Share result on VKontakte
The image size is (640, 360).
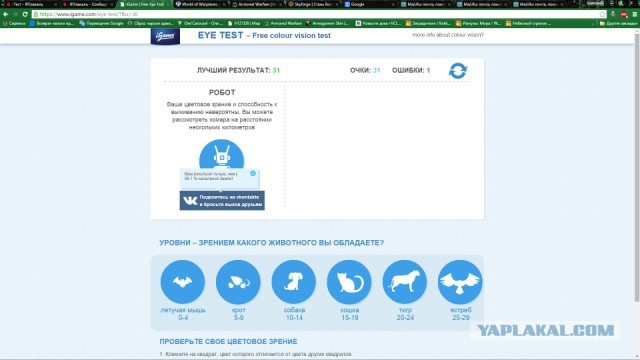(222, 200)
